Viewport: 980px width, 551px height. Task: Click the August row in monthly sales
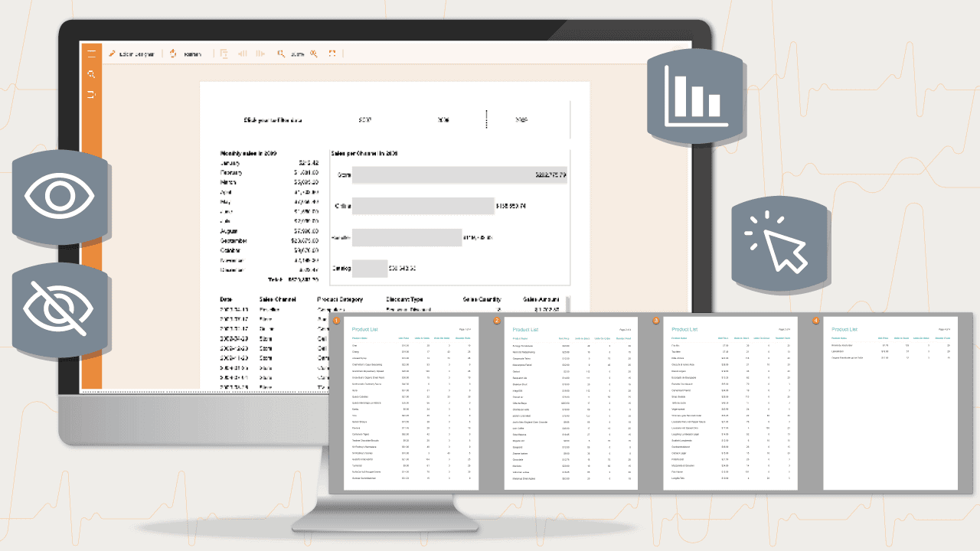click(269, 230)
